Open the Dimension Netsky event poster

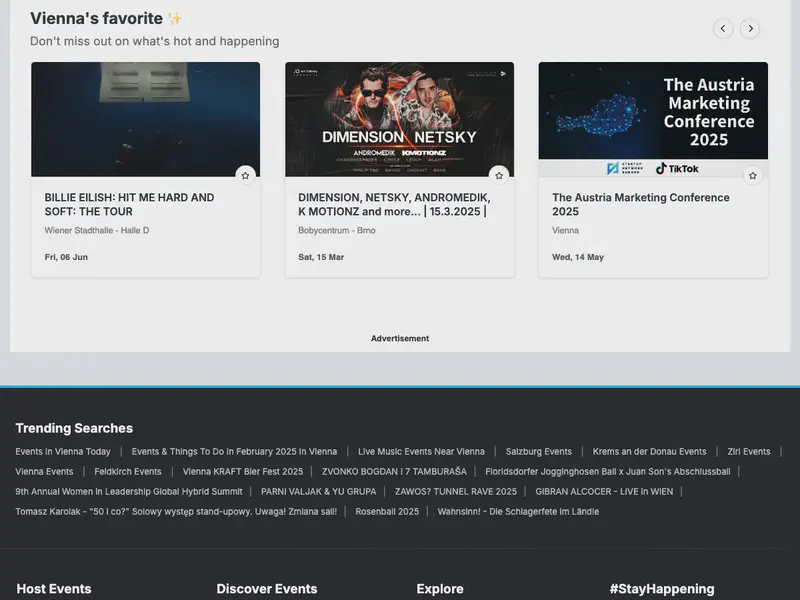[399, 119]
